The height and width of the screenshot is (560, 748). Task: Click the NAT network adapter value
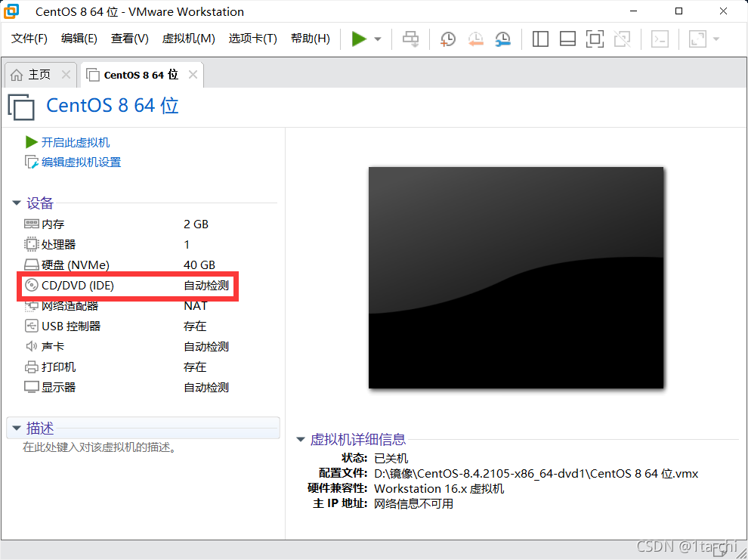tap(196, 306)
